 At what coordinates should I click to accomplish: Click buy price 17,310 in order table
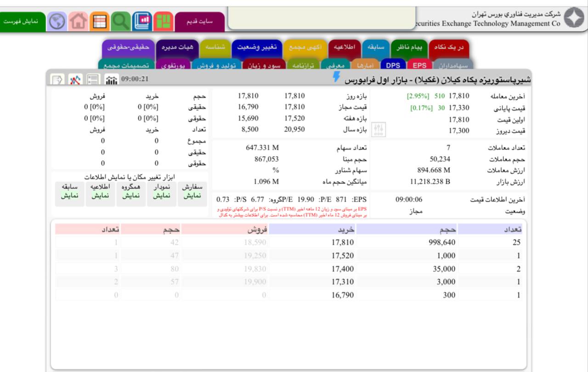click(343, 282)
